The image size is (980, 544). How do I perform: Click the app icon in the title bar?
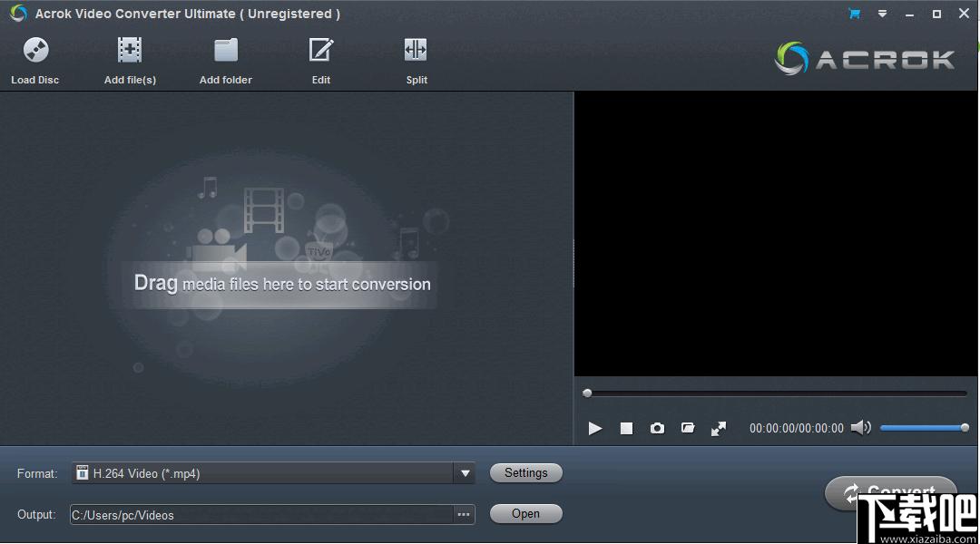click(19, 13)
